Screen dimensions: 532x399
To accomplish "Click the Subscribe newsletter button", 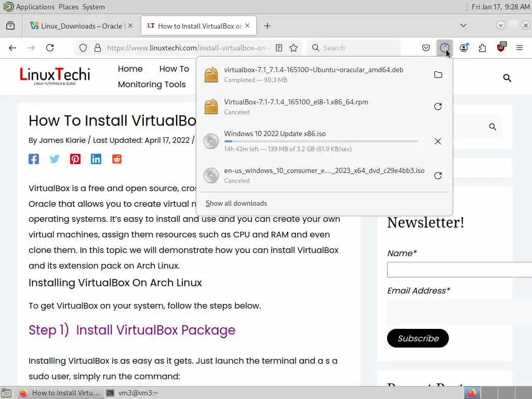I will tap(418, 338).
